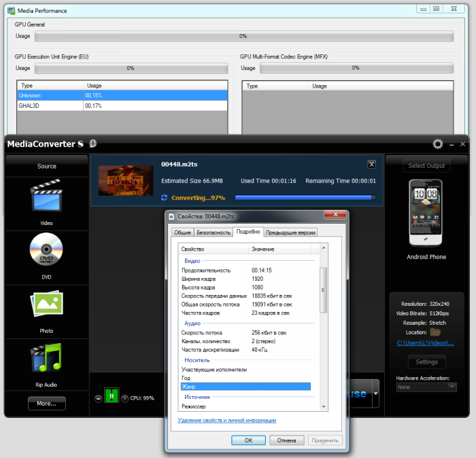Click the Android Phone device image
Screen dimensions: 476x458
(x=426, y=213)
